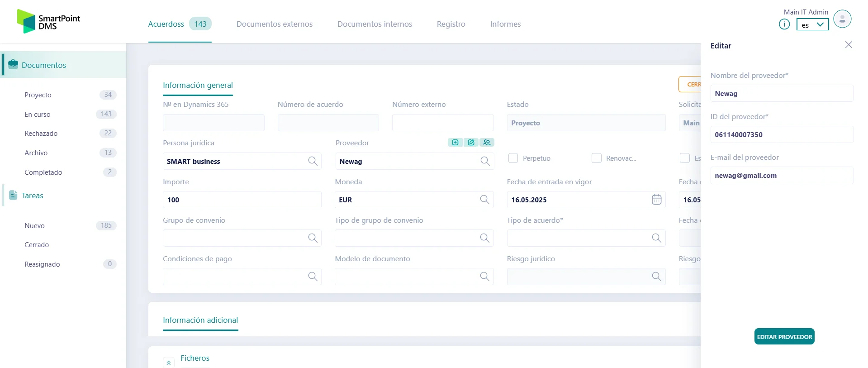
Task: Enable the Perpetuo checkbox
Action: [513, 158]
